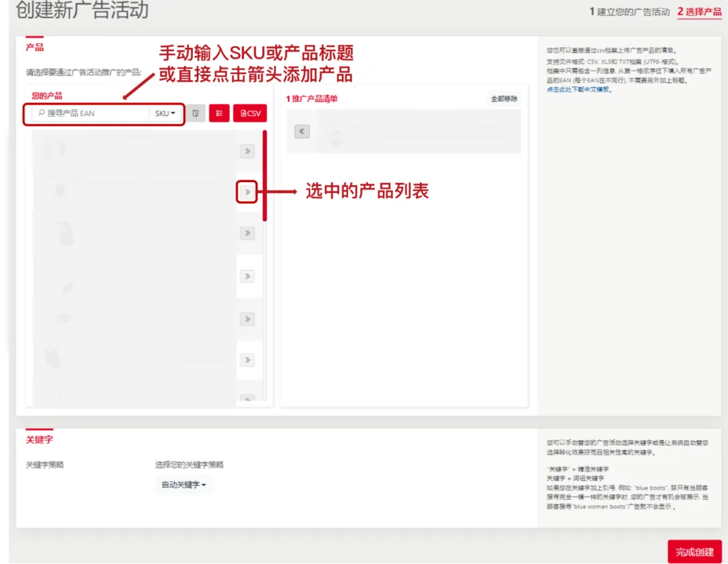Click the grey book icon button beside SKU

pos(195,113)
